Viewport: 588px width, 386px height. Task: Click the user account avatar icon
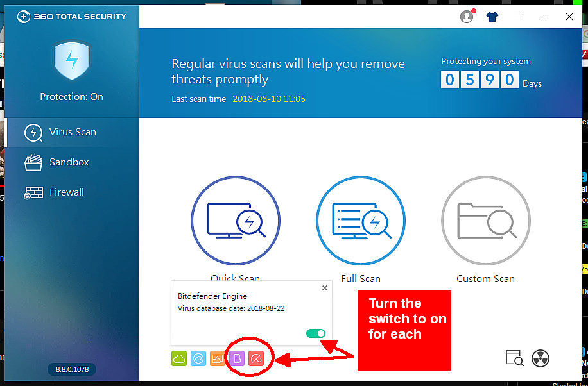pyautogui.click(x=467, y=17)
